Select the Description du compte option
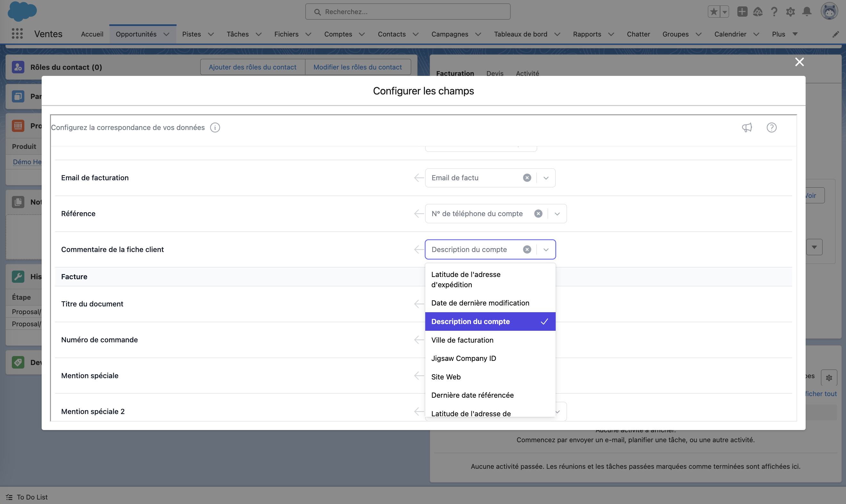Image resolution: width=846 pixels, height=504 pixels. [490, 321]
